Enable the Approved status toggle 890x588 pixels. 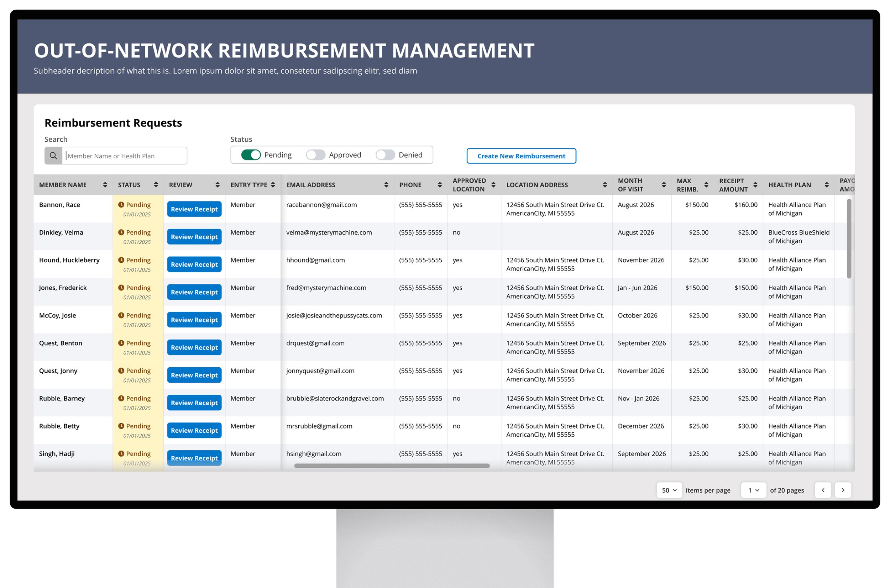316,155
